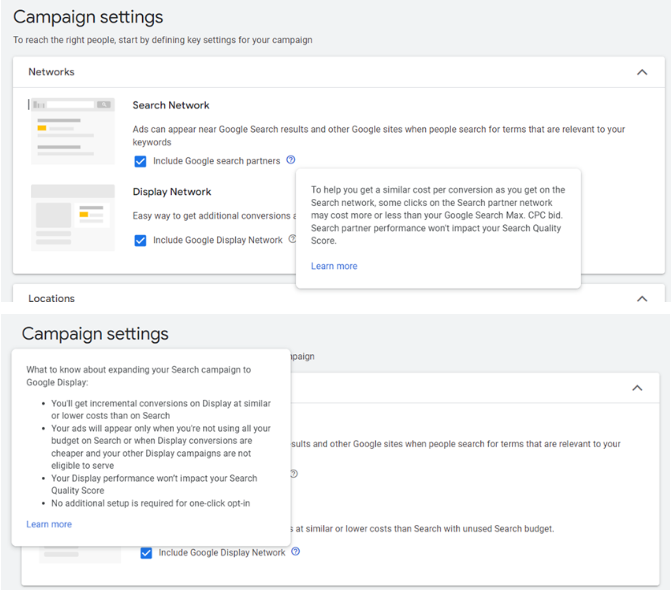Click help icon beside Include Google search partners
671x590 pixels.
click(291, 160)
